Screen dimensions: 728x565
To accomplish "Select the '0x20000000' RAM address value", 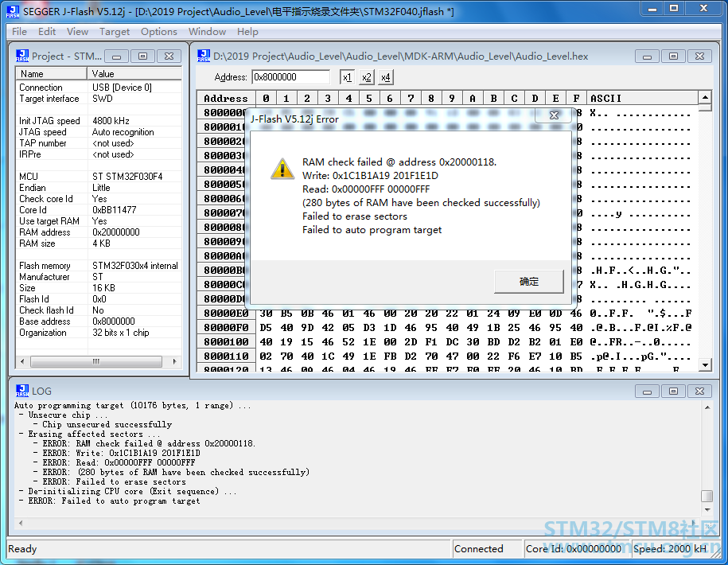I will point(115,232).
